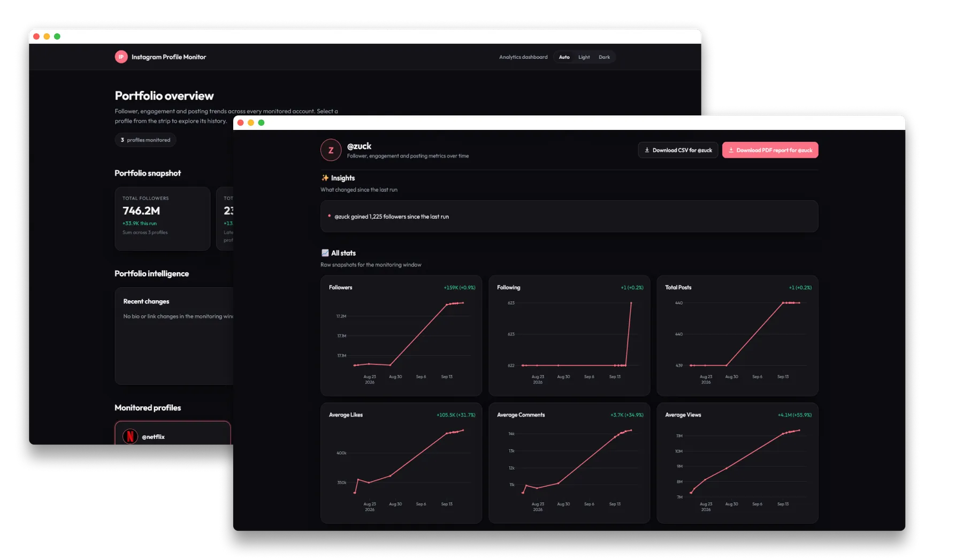Click the 'Portfolio overview' heading
963x560 pixels.
pyautogui.click(x=164, y=96)
